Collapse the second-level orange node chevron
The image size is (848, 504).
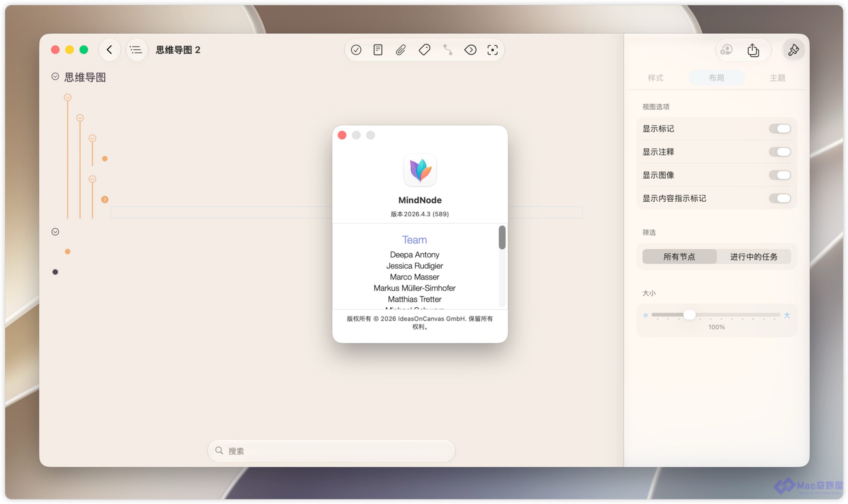coord(80,118)
